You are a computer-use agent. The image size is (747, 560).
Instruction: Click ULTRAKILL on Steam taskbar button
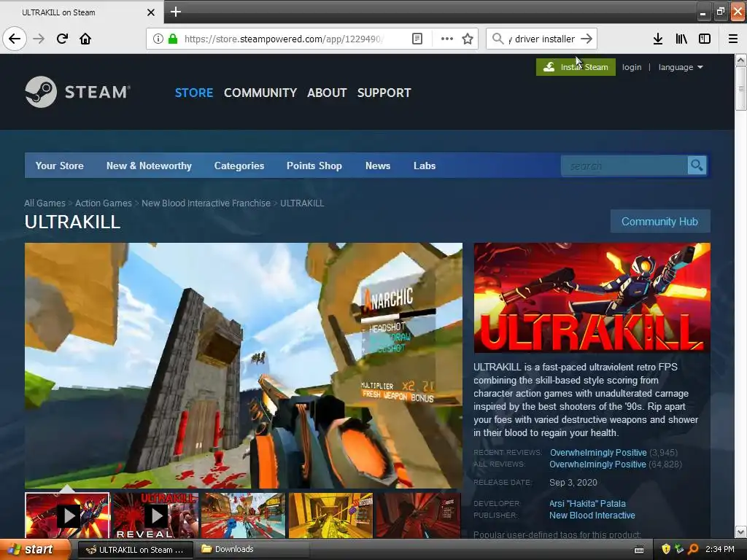coord(135,549)
